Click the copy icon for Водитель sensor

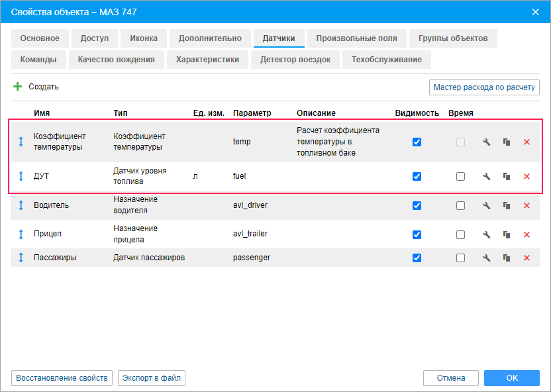click(507, 205)
